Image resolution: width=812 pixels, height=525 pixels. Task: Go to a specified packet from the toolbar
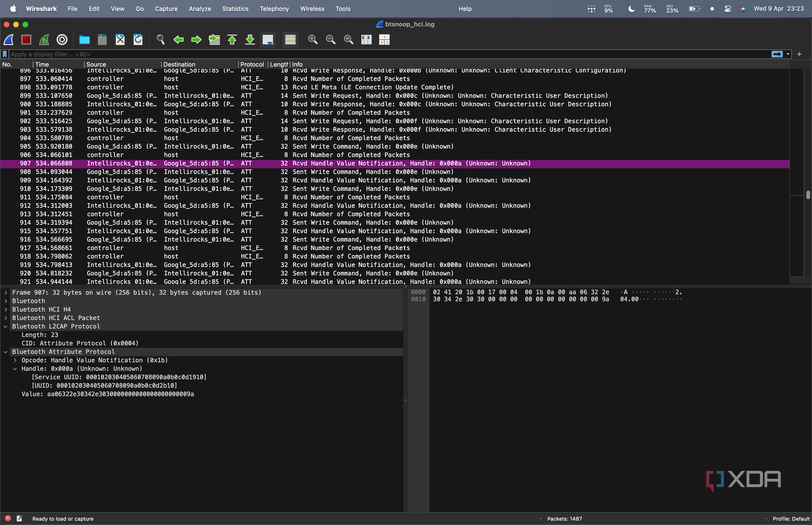[x=215, y=40]
